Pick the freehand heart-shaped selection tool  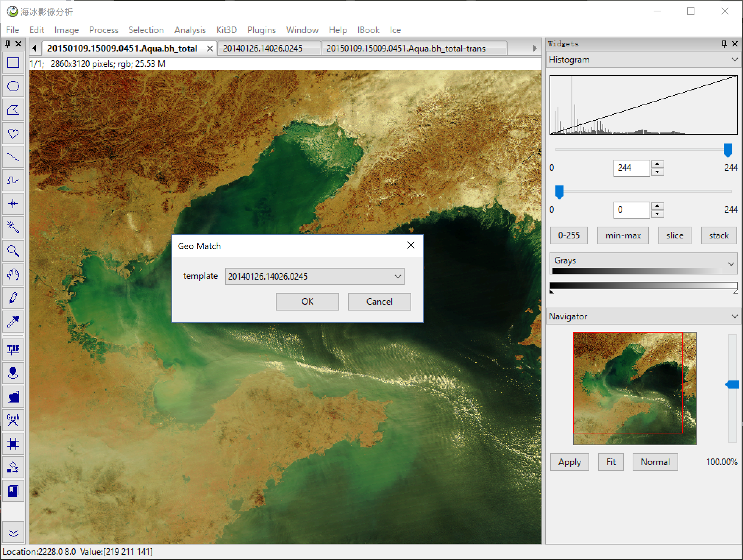pyautogui.click(x=13, y=134)
